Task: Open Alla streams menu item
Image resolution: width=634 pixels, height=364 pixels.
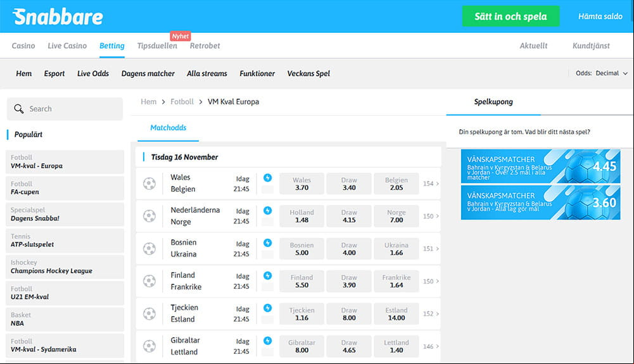Action: [x=207, y=73]
